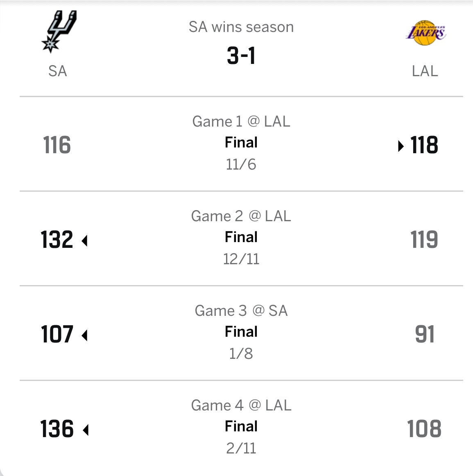Click the Lakers score 91 in Game 3

point(425,335)
